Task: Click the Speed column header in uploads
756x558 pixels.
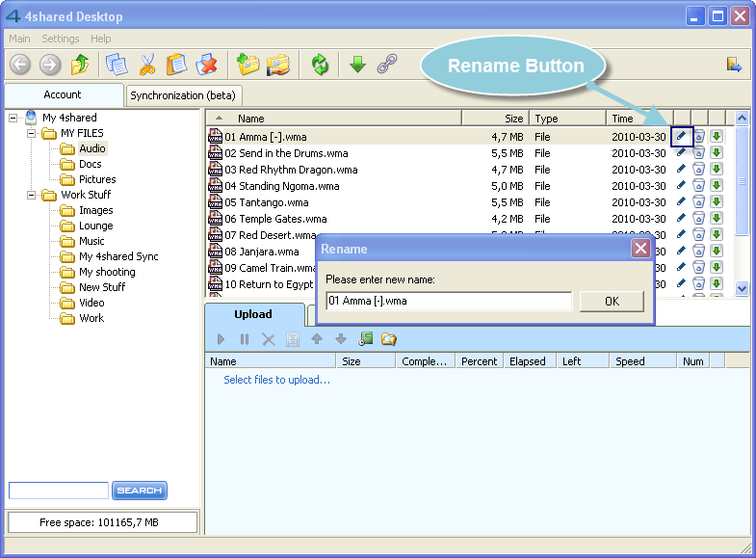Action: (x=642, y=361)
